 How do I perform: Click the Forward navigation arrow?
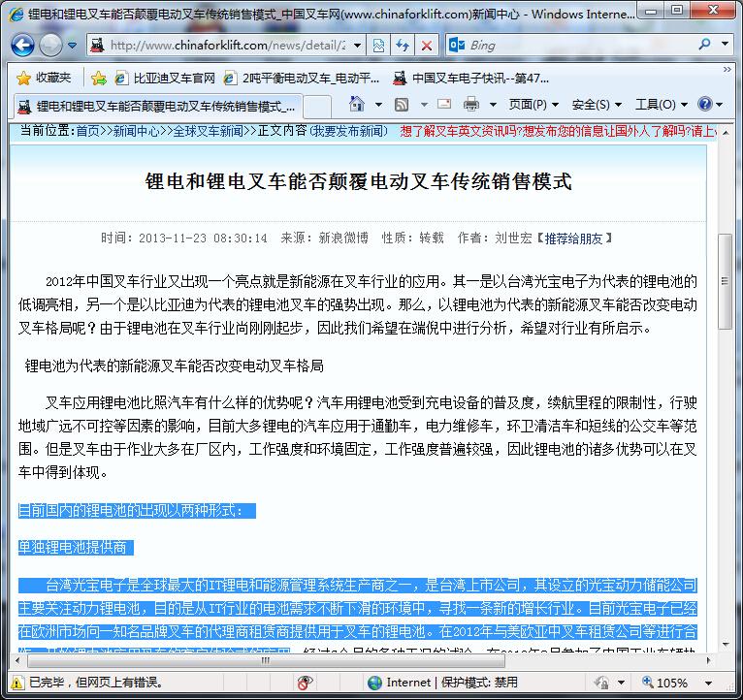tap(50, 46)
